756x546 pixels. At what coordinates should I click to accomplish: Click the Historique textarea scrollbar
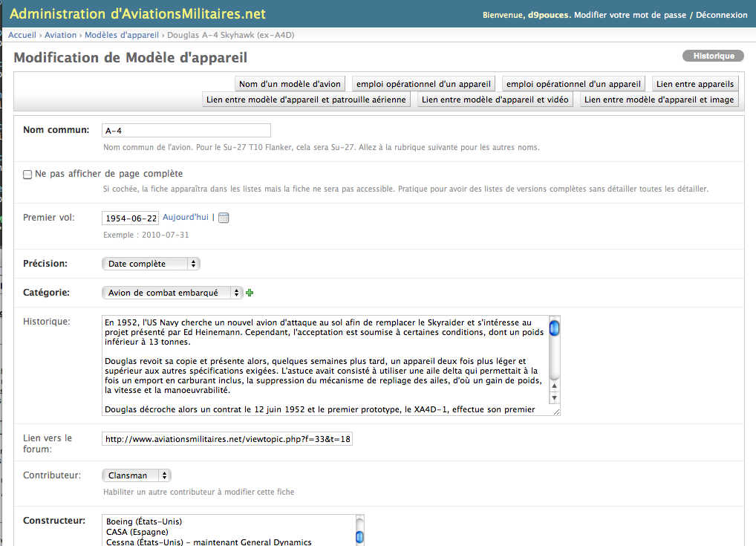click(x=554, y=364)
